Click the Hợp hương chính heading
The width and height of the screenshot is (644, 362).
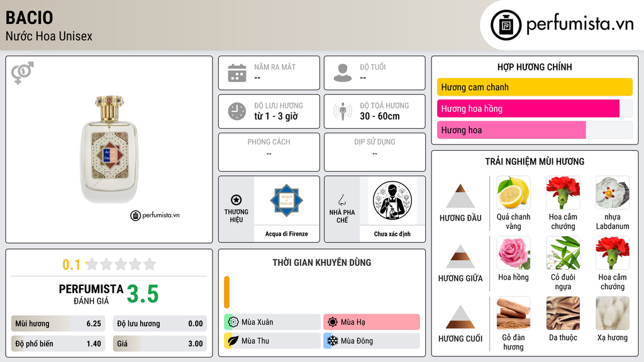point(535,67)
